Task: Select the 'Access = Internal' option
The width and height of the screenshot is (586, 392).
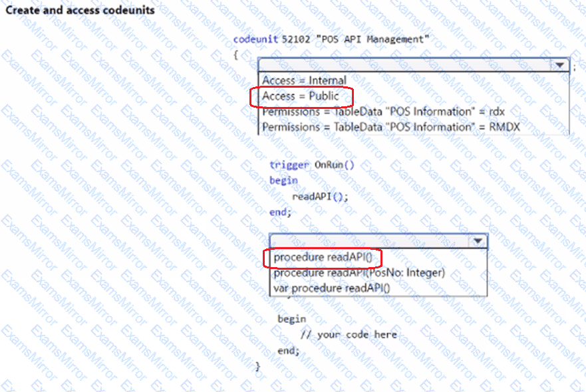Action: coord(304,80)
